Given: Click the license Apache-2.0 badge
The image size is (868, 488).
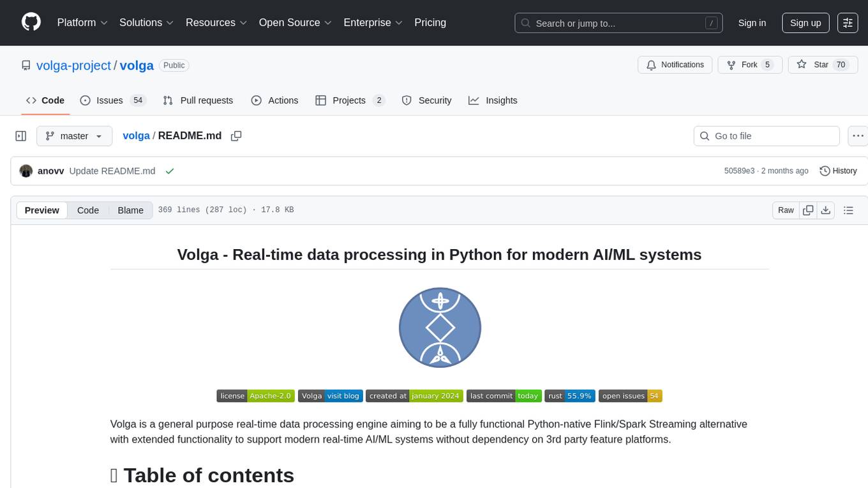Looking at the screenshot, I should (x=255, y=396).
